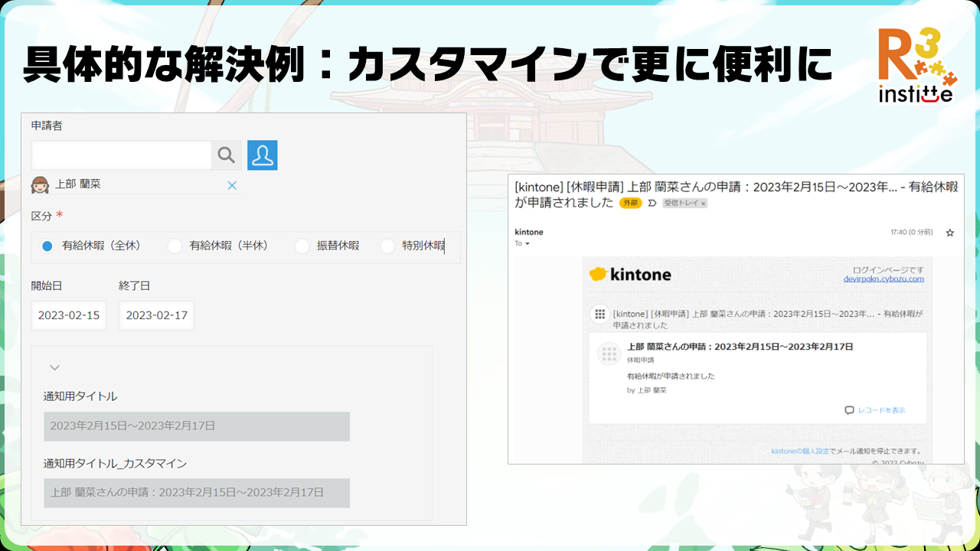Click the sender name kintone
The image size is (980, 551).
click(x=529, y=232)
